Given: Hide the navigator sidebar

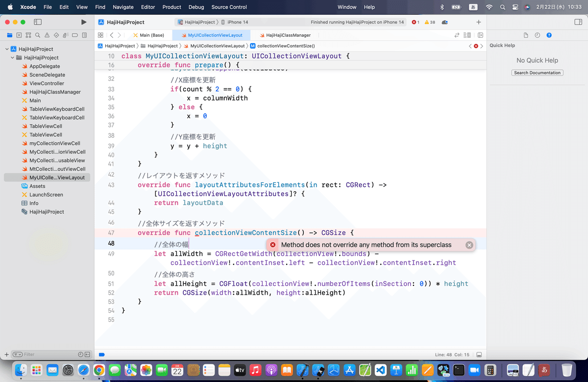Looking at the screenshot, I should tap(38, 22).
